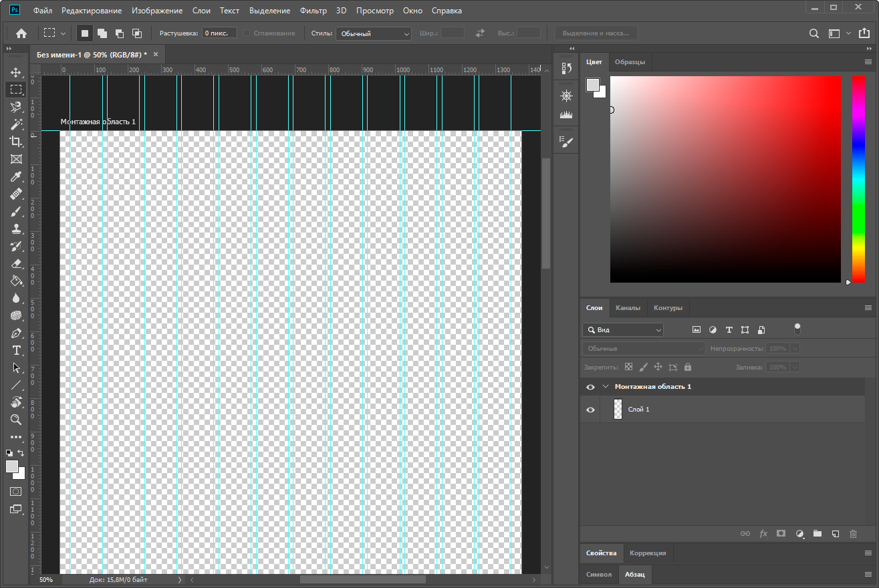Toggle visibility of Монтажная область 1

click(x=590, y=387)
